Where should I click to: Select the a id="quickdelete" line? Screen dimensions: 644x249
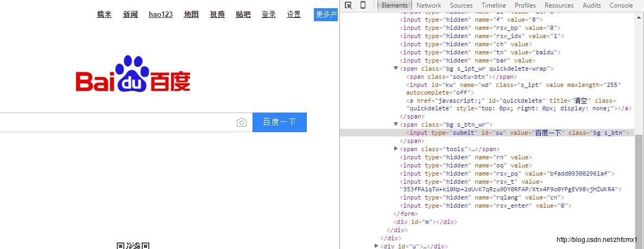click(x=519, y=104)
